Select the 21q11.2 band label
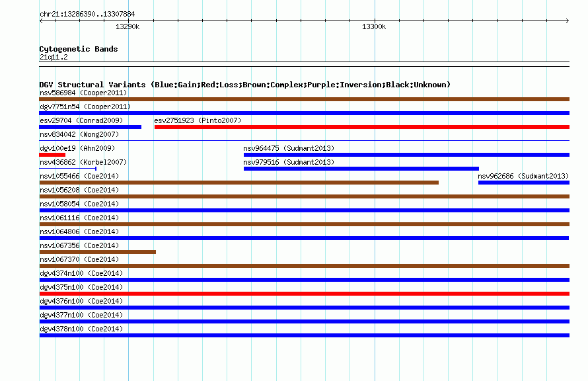 54,57
